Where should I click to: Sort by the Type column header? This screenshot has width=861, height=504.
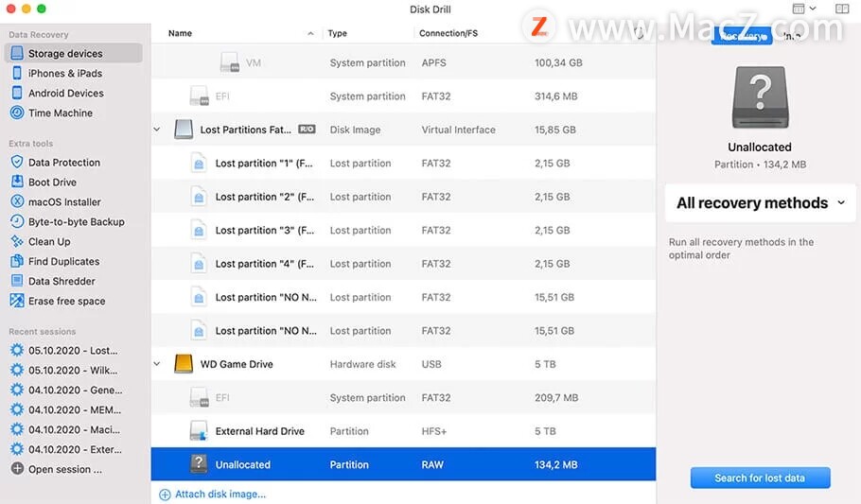click(x=337, y=33)
